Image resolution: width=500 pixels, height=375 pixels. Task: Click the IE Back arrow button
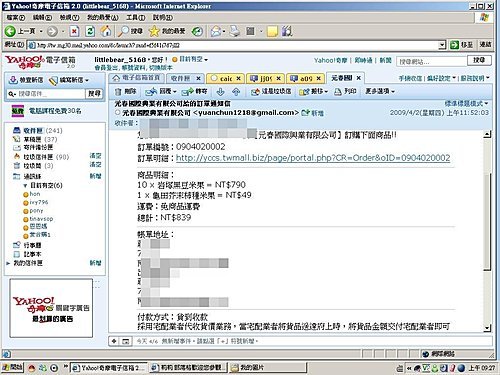coord(10,31)
